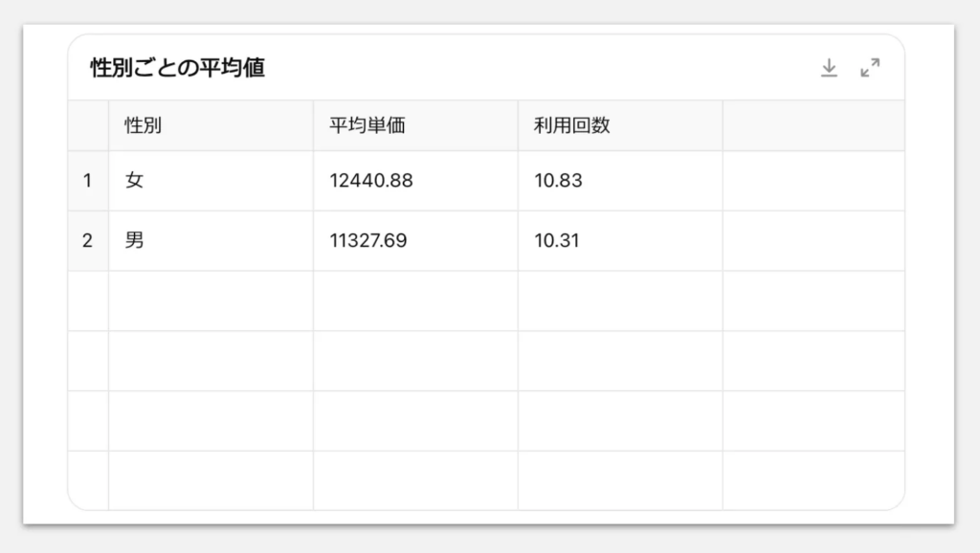Select empty cell right of 10.31
The width and height of the screenshot is (980, 553).
point(813,241)
